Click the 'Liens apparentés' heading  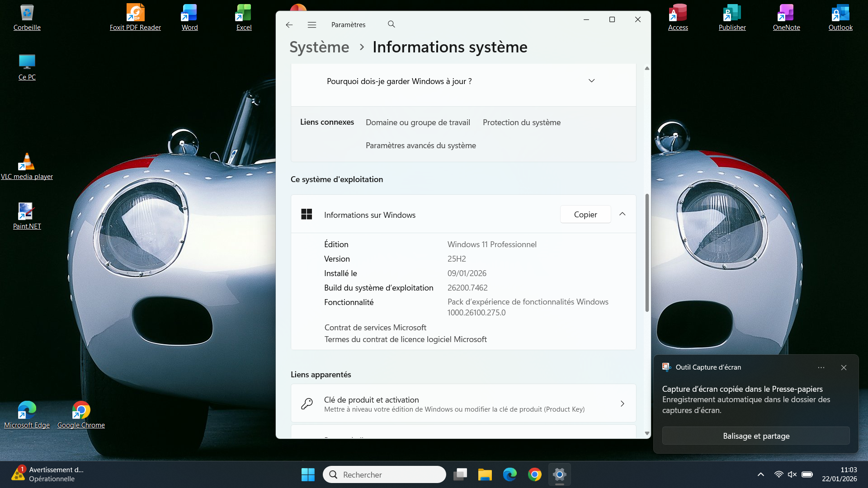tap(321, 375)
